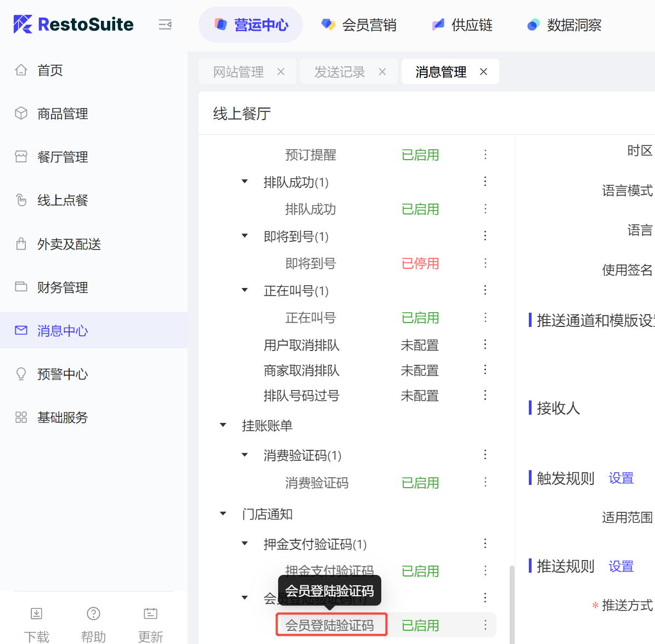Click 设置 link next to 触发规则
This screenshot has height=644, width=655.
tap(621, 478)
